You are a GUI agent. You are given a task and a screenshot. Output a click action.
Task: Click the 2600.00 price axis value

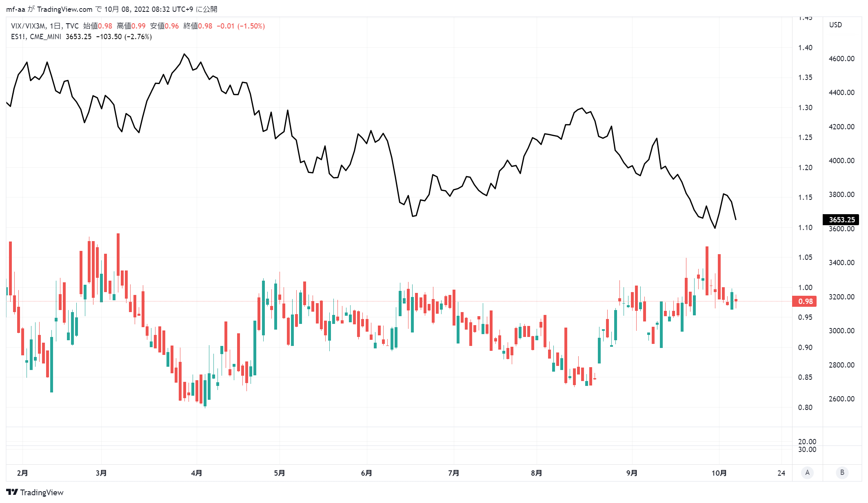tap(841, 399)
